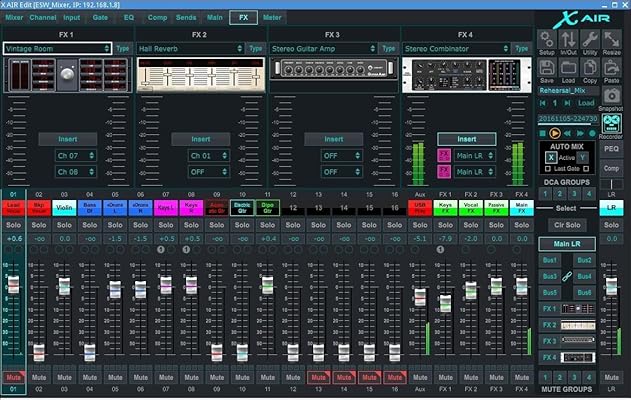Screen dimensions: 631x400
Task: Click the Clr Solo button
Action: pyautogui.click(x=566, y=224)
